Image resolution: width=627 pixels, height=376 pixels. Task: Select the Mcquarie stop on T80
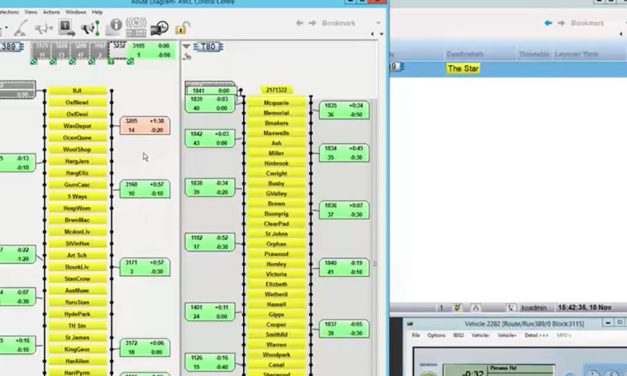point(276,103)
